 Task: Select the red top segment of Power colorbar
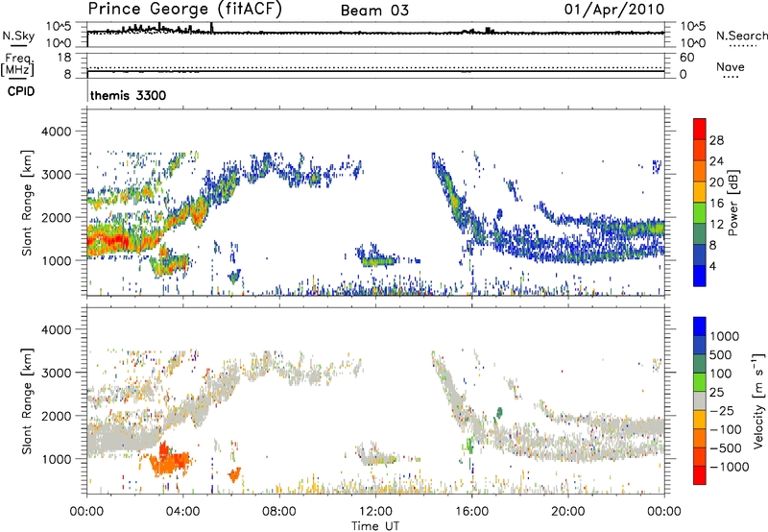click(700, 129)
